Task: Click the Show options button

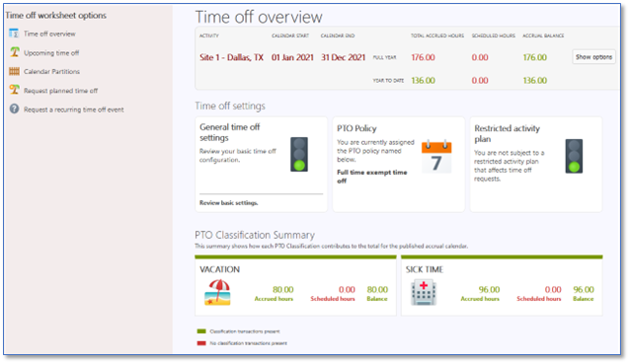Action: coord(593,57)
